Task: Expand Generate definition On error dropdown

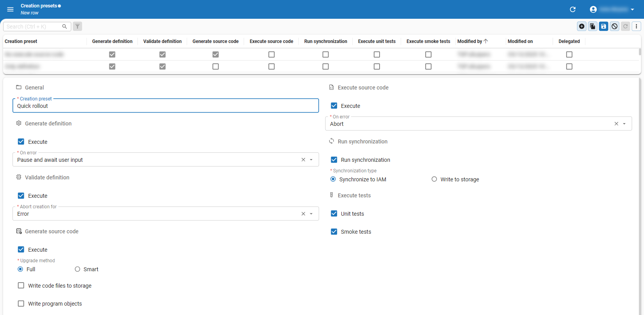Action: pyautogui.click(x=311, y=159)
